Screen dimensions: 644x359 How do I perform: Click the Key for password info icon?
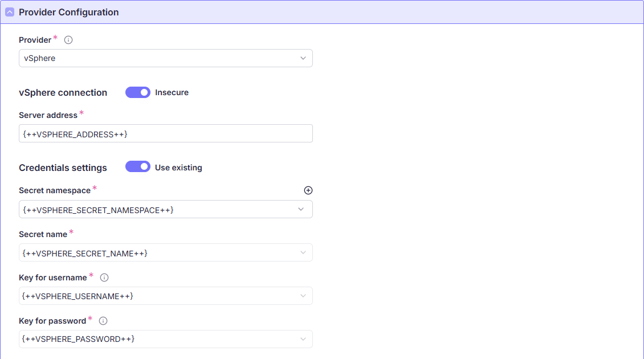click(103, 321)
